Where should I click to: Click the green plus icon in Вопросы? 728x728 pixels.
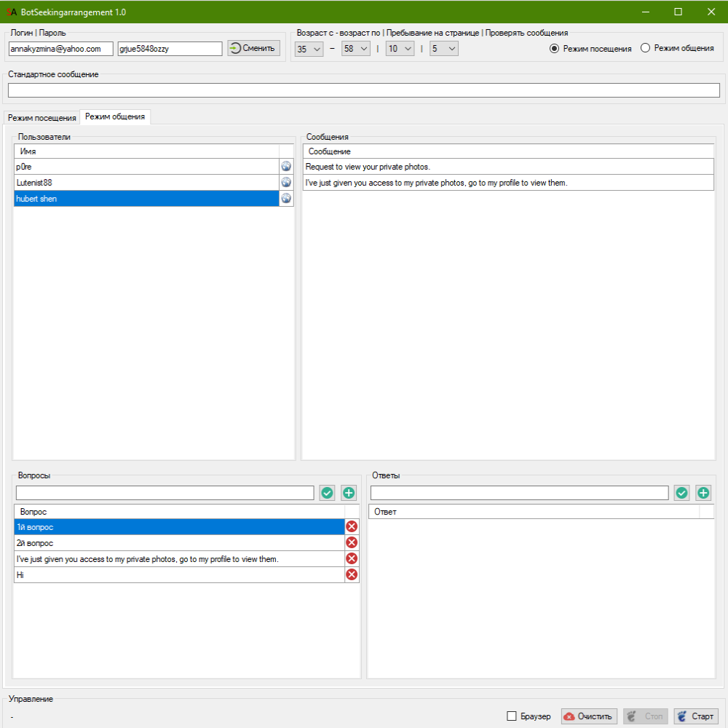click(x=349, y=493)
